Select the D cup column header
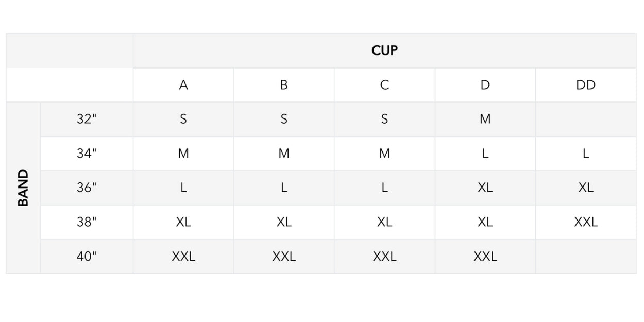The width and height of the screenshot is (644, 322). click(x=485, y=85)
